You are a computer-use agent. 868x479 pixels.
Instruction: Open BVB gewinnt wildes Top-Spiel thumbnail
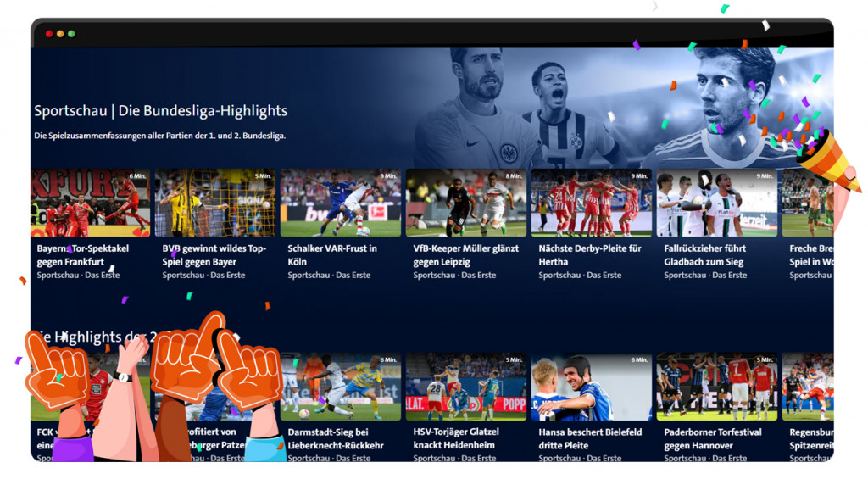tap(214, 203)
